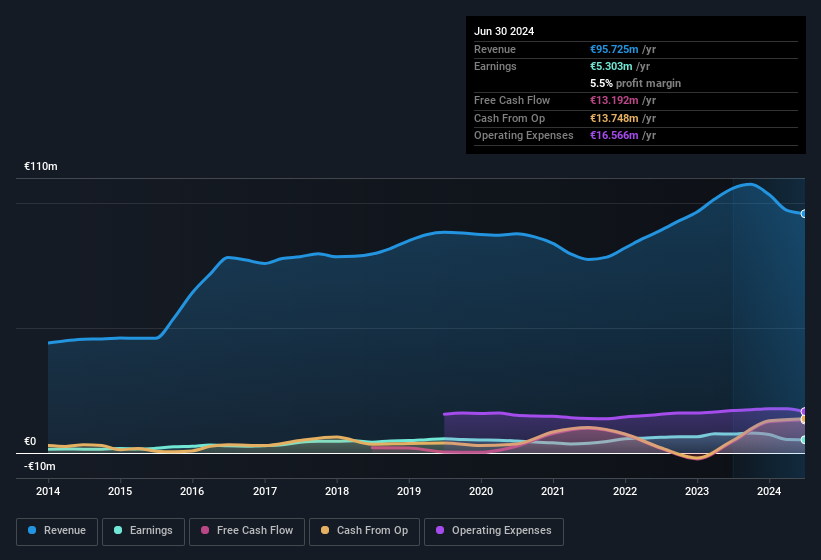
Task: Click the 5.5% profit margin text
Action: 635,83
